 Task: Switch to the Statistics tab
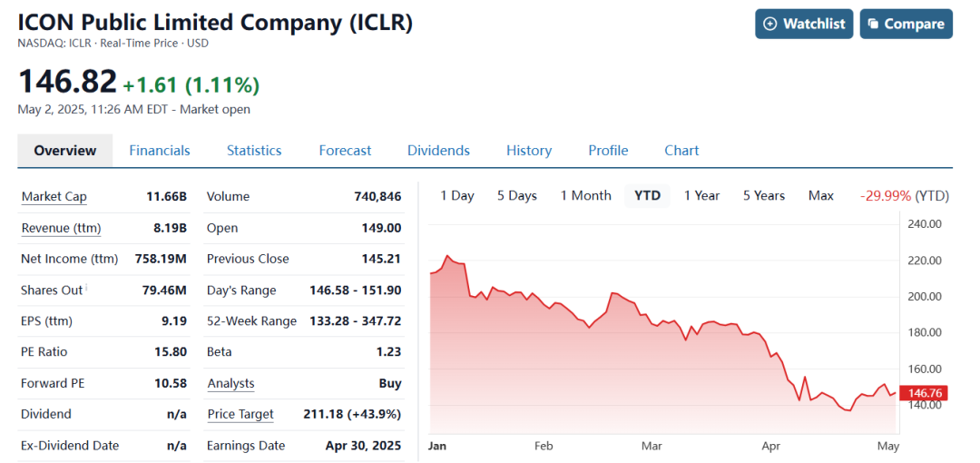[x=254, y=151]
